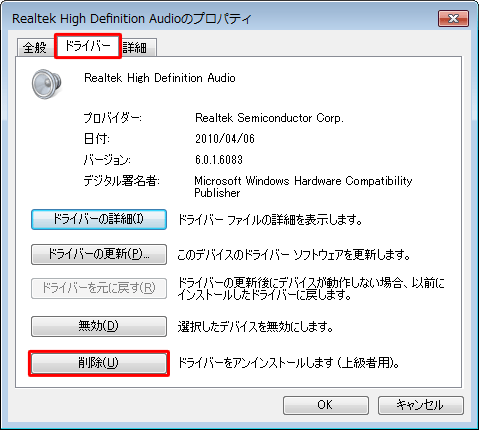Switch to the 全般 tab
479x430 pixels.
click(35, 47)
